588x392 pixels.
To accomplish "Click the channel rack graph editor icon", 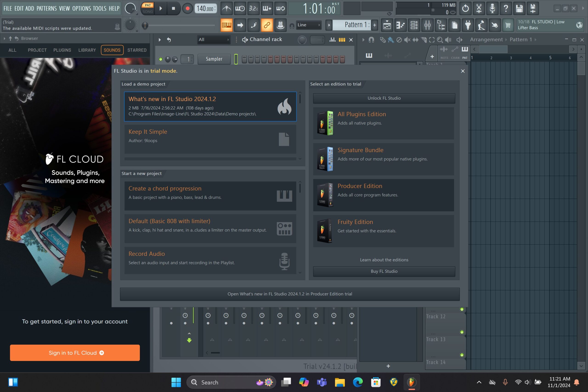I will pos(333,39).
